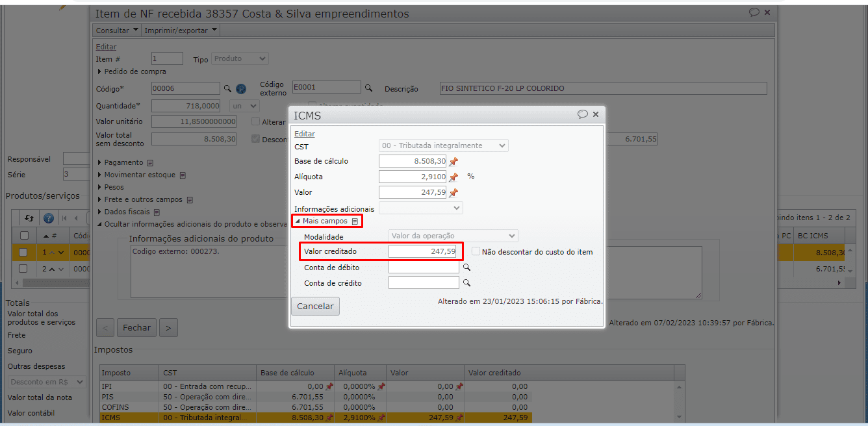Open Informações adicionais dropdown
The height and width of the screenshot is (426, 868).
421,208
